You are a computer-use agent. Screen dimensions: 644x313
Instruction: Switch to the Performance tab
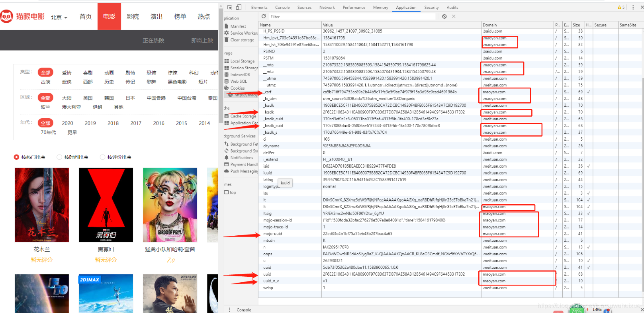coord(354,8)
